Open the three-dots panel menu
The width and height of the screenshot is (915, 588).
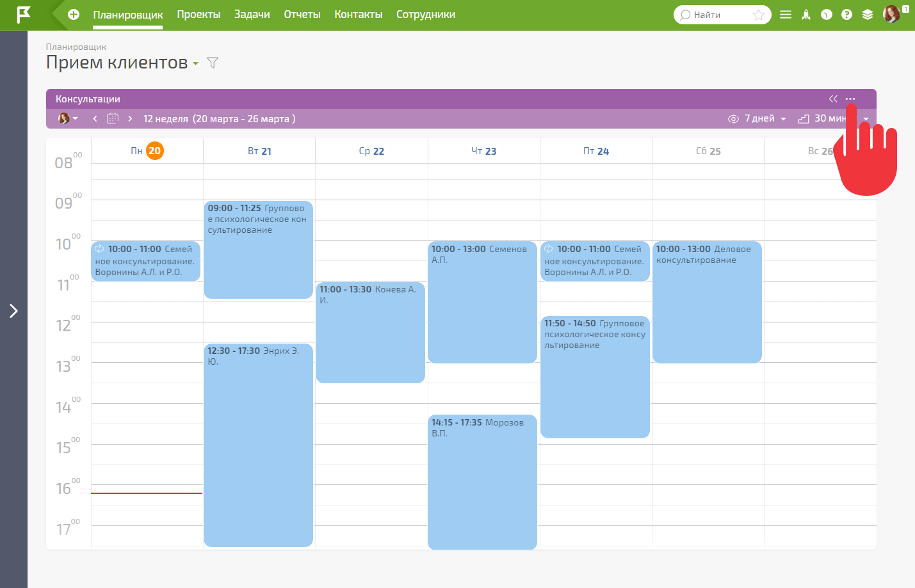click(850, 99)
